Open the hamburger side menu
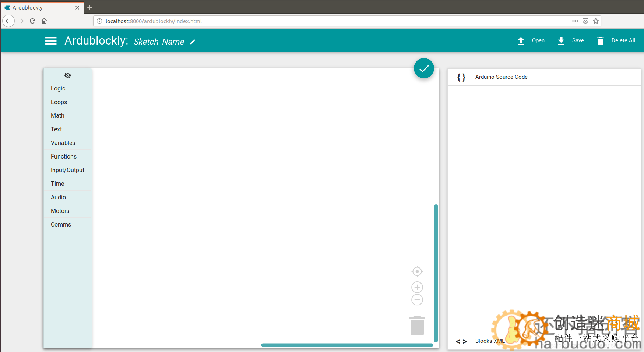 pos(51,41)
